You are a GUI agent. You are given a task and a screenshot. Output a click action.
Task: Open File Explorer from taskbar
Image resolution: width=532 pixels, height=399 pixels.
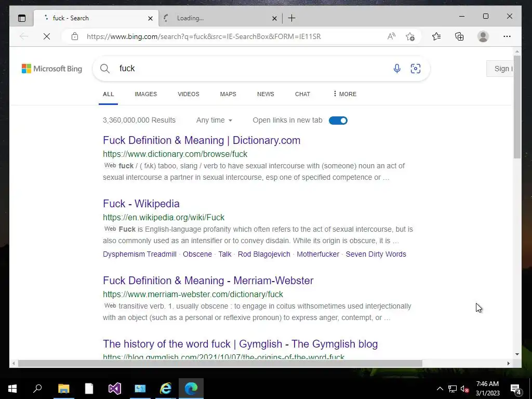point(63,389)
